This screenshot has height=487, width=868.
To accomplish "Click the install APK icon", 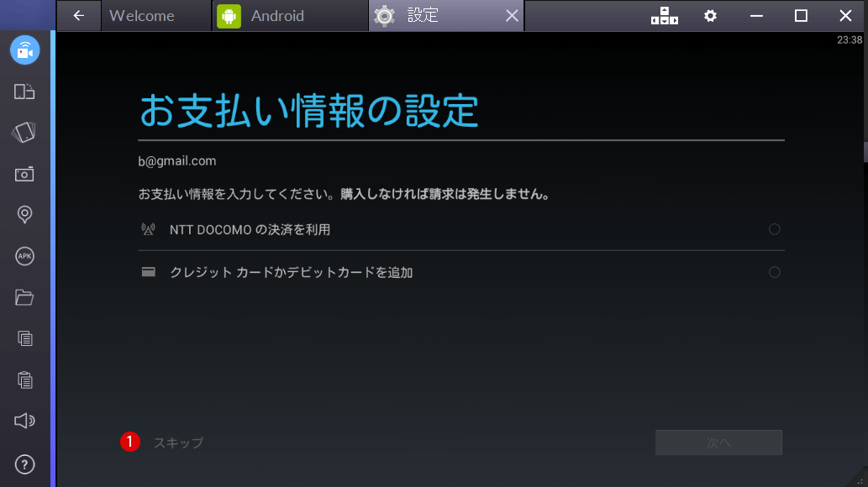I will [x=24, y=255].
